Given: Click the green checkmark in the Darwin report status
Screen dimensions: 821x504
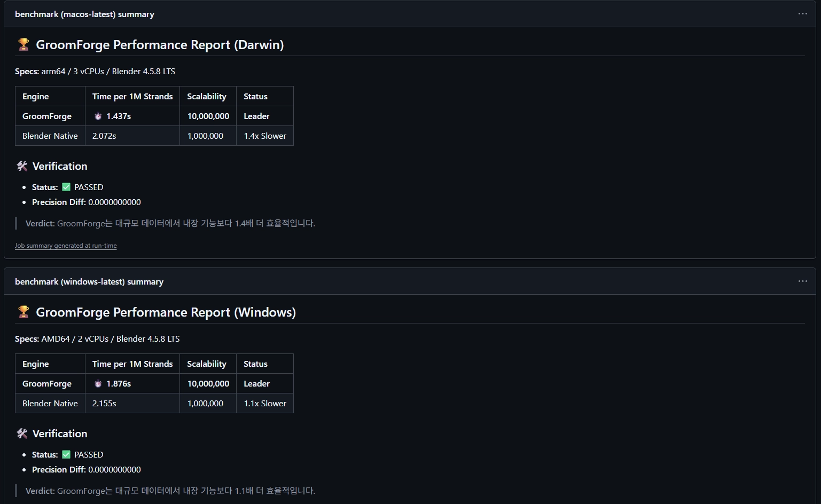Looking at the screenshot, I should tap(66, 187).
